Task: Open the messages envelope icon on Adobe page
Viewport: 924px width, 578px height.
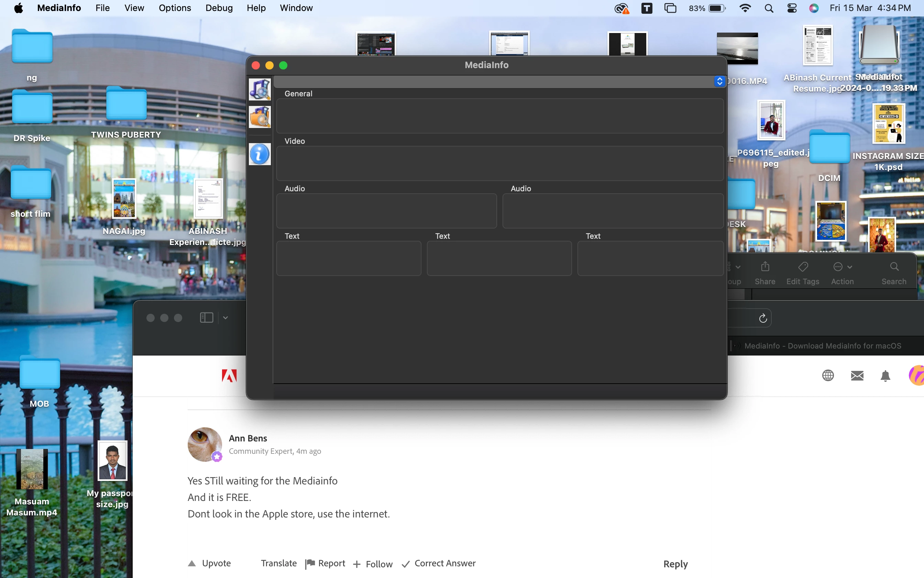Action: tap(857, 376)
